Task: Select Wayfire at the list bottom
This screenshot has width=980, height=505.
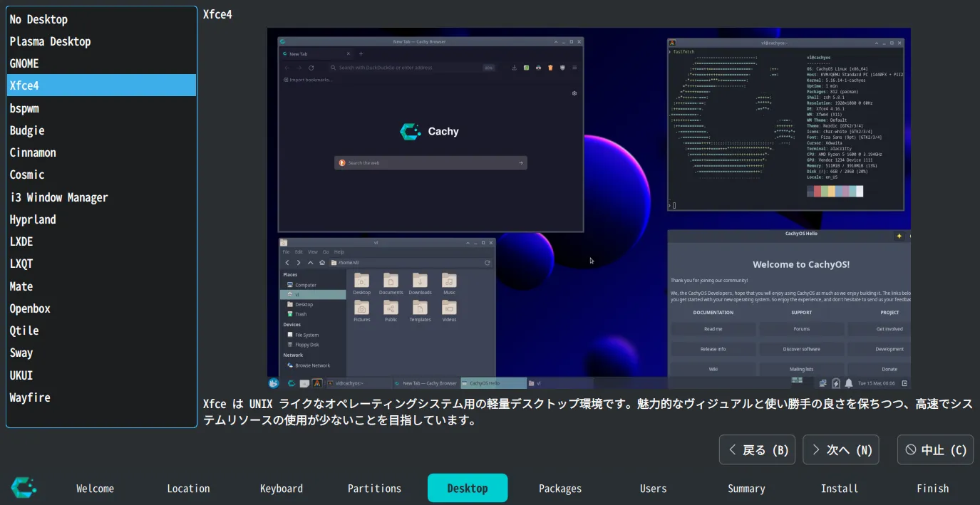Action: [x=101, y=397]
